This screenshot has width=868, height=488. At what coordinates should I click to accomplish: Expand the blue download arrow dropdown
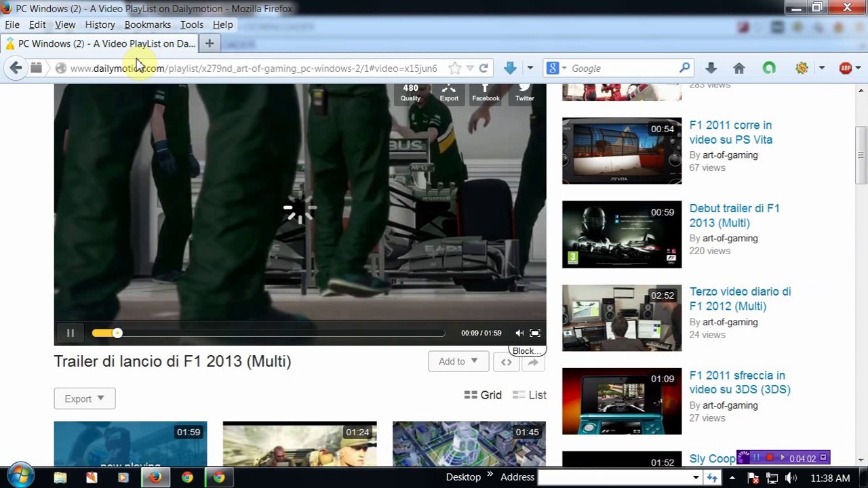click(530, 68)
